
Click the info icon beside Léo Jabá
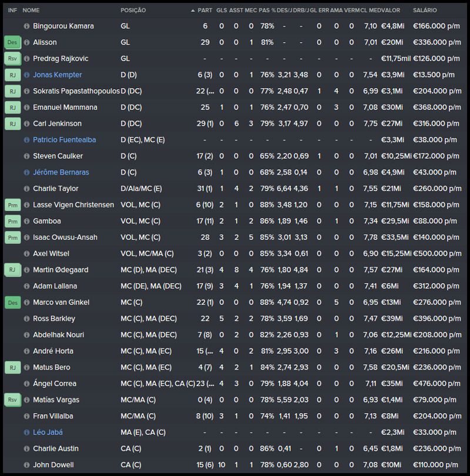click(x=26, y=432)
